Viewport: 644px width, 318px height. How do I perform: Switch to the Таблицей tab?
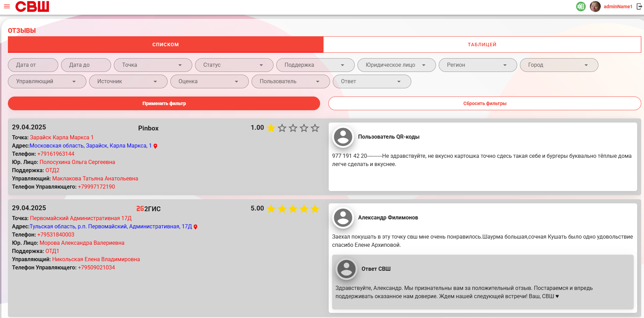[482, 44]
